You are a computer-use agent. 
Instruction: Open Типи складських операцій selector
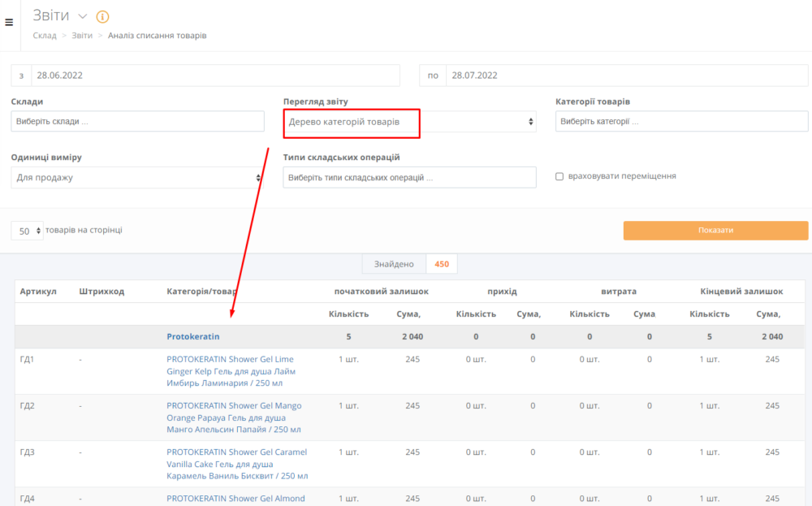tap(409, 177)
